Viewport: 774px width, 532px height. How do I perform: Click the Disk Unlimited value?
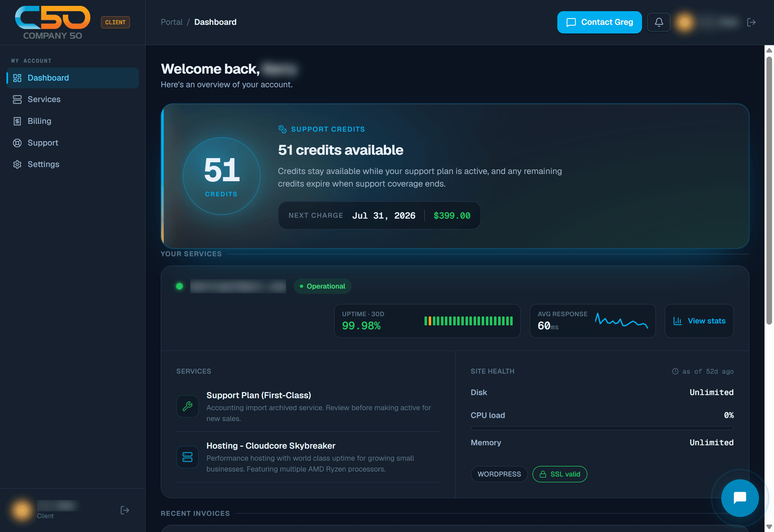[711, 392]
